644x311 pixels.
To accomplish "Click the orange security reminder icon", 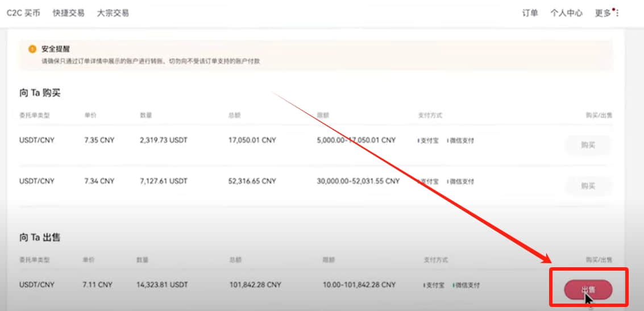I will [x=32, y=49].
